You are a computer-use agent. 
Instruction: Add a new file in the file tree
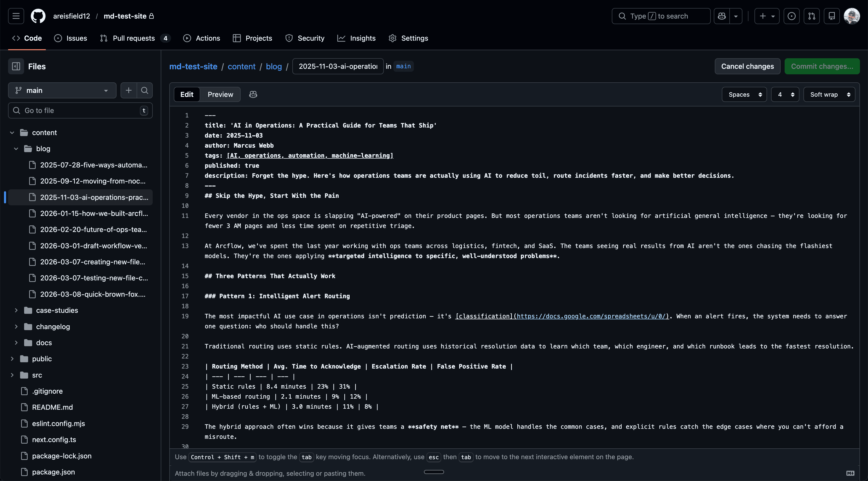point(128,90)
